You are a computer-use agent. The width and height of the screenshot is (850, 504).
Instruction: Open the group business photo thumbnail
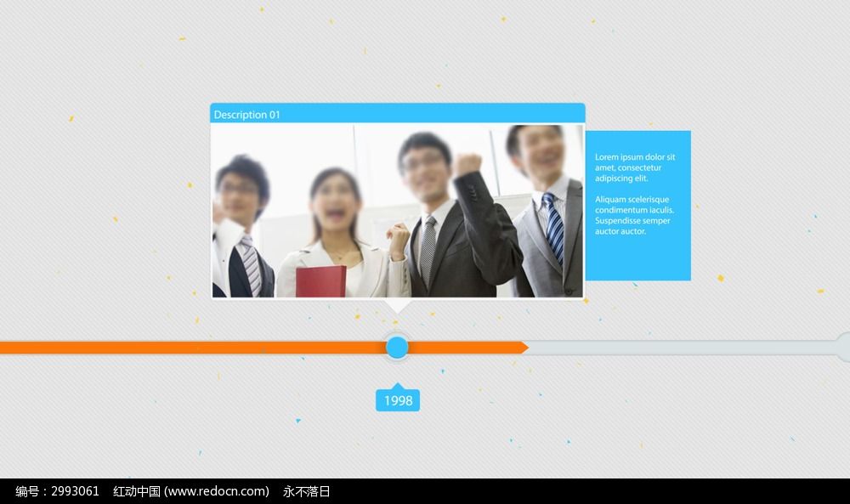pos(397,211)
